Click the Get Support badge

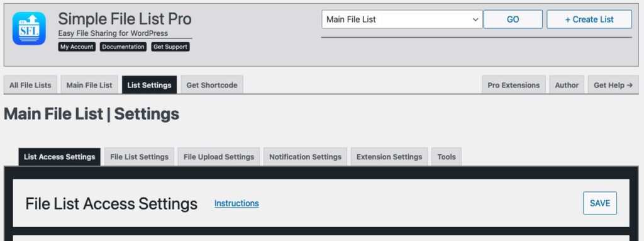pyautogui.click(x=170, y=47)
